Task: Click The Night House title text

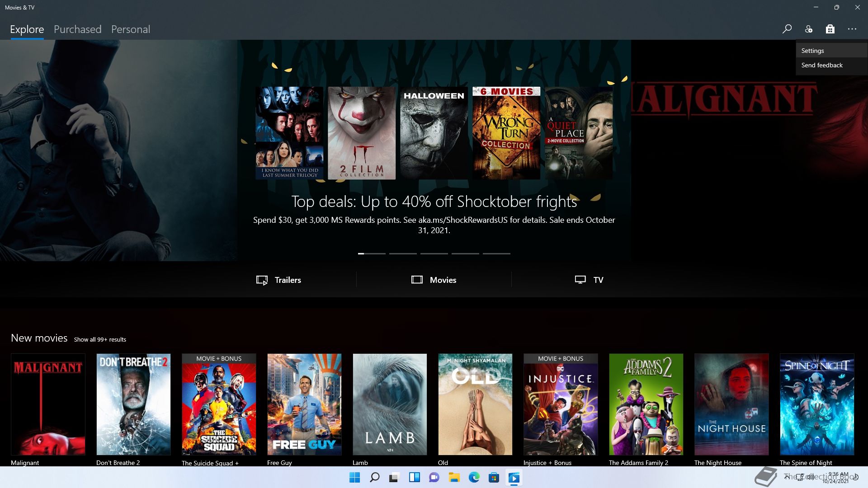Action: pos(718,463)
